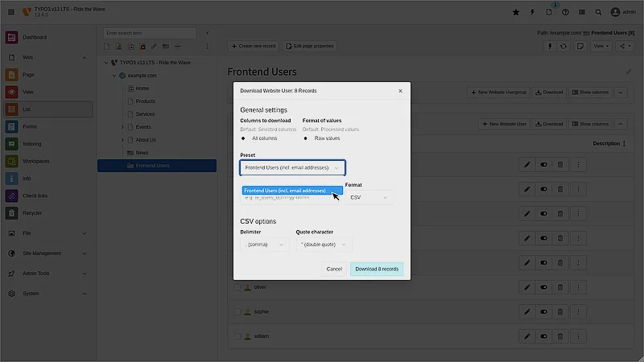The height and width of the screenshot is (362, 644).
Task: Click the Cancel button in dialog
Action: point(334,269)
